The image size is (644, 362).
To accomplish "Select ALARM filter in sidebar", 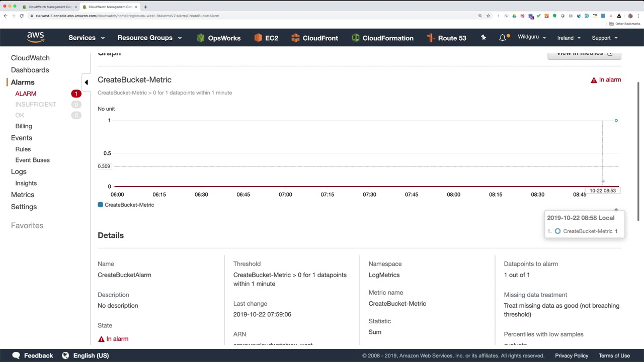I will [26, 94].
